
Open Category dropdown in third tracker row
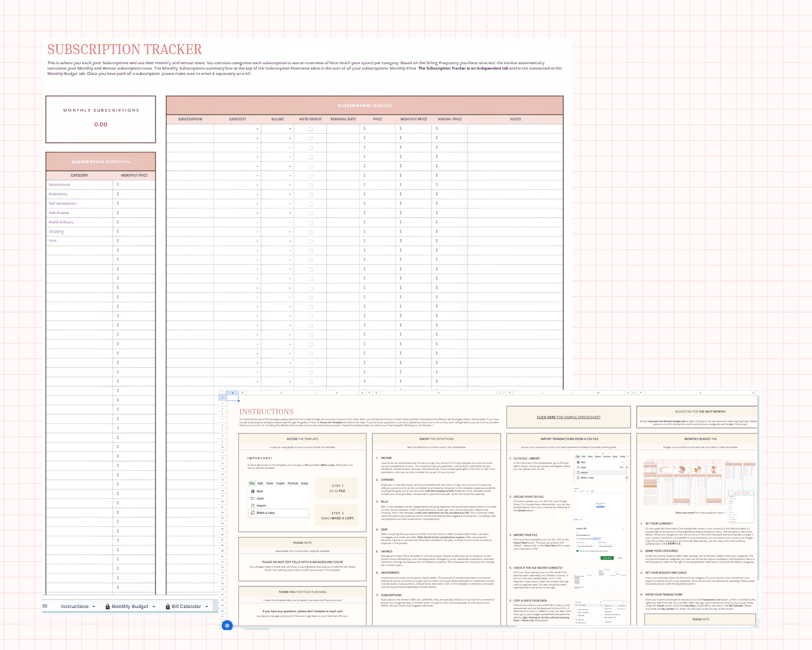coord(257,147)
